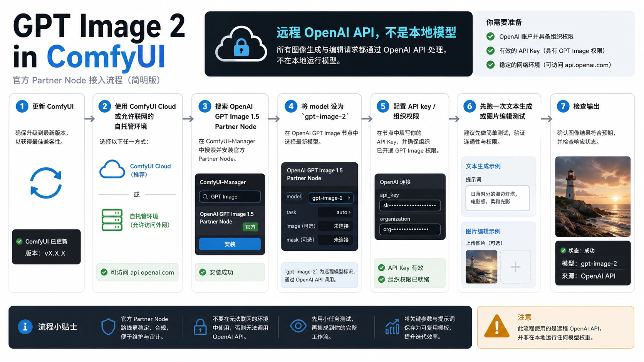Viewport: 644px width, 362px height.
Task: Click the large lighthouse output image
Action: coord(593,197)
